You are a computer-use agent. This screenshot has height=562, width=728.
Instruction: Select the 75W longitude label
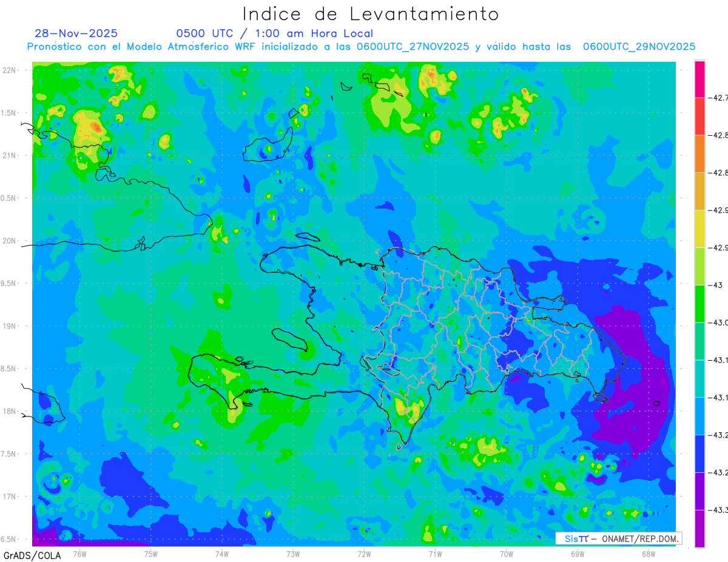pyautogui.click(x=150, y=554)
